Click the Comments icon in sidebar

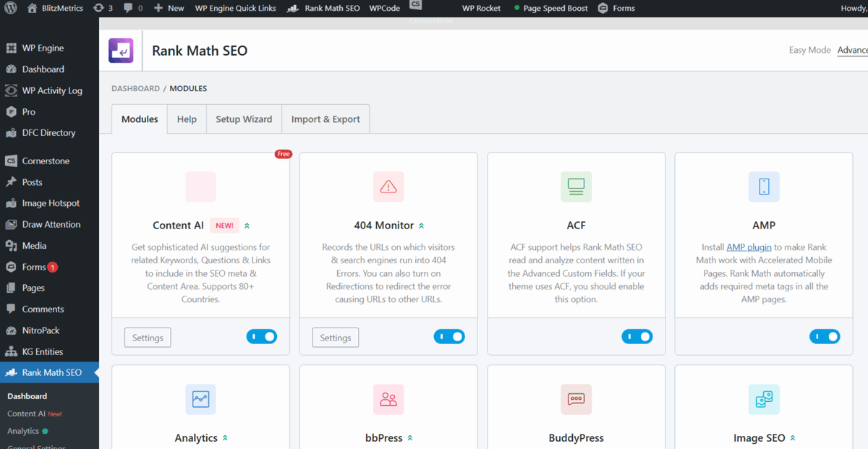11,309
